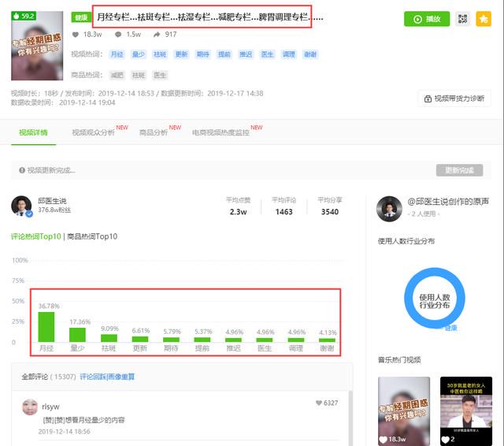Open the 视频带货力诊断 button

click(x=454, y=98)
